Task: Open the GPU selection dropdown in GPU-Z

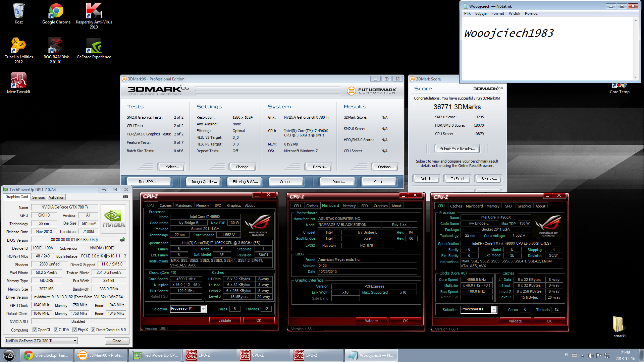Action: 41,341
